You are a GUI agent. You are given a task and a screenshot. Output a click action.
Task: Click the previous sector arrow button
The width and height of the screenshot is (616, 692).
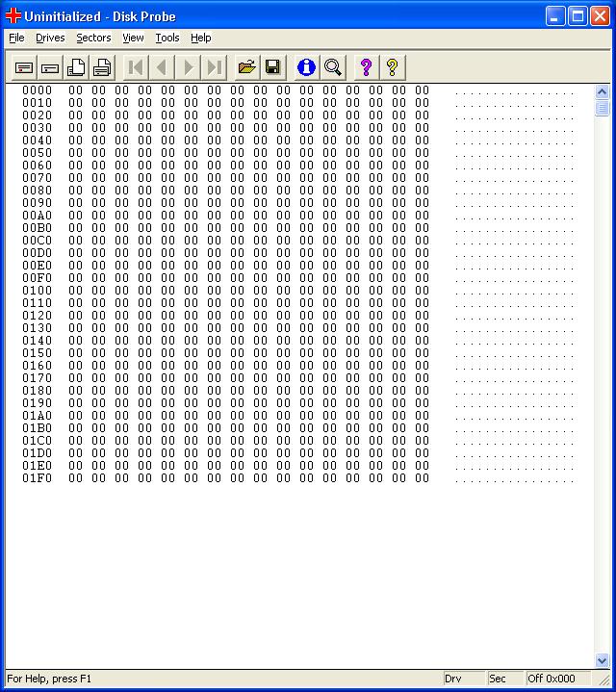(162, 67)
